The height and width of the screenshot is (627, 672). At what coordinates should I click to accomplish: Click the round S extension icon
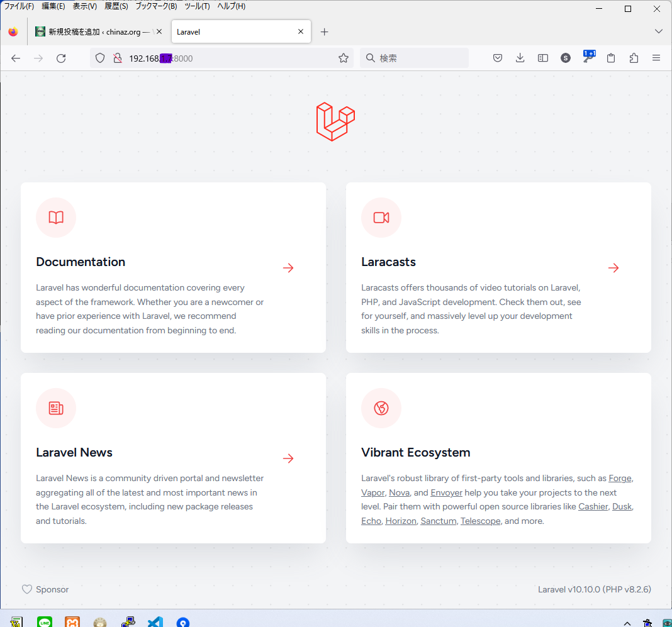(x=566, y=58)
